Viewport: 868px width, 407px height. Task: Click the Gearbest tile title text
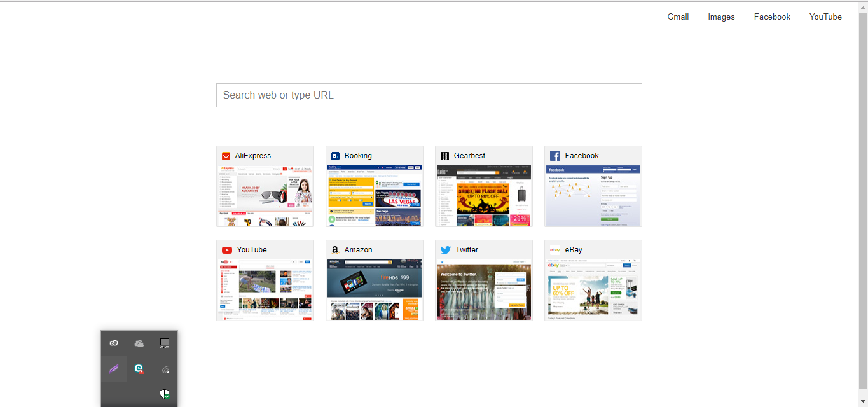470,156
